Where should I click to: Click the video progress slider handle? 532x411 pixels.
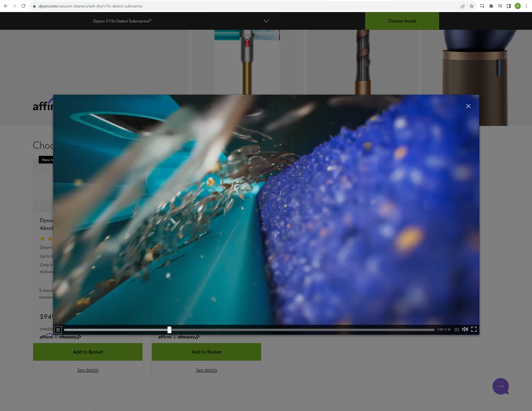[169, 329]
